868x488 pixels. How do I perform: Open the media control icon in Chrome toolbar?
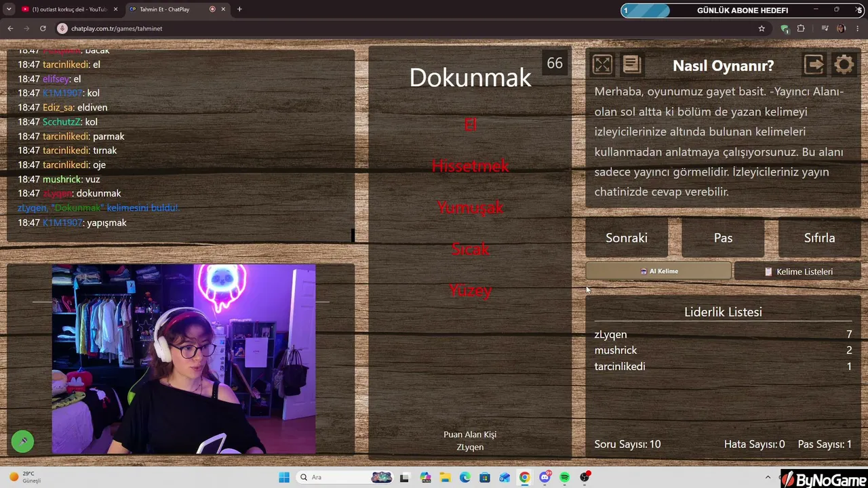click(825, 28)
